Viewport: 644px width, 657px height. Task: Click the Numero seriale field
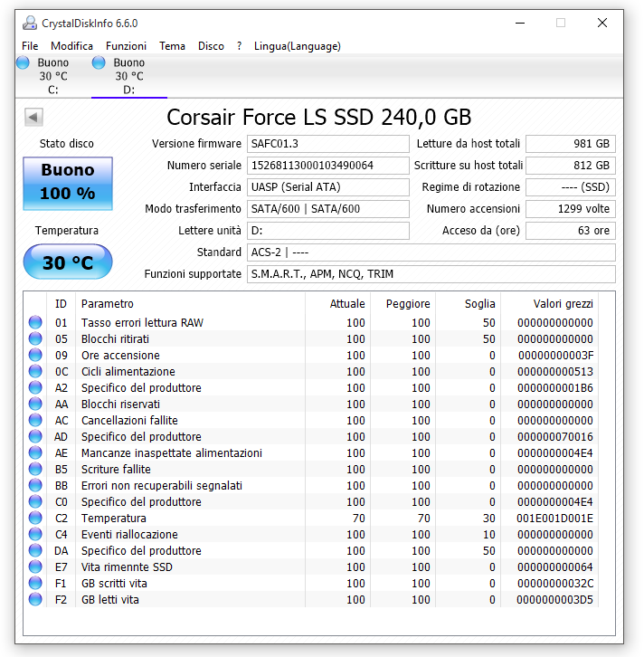click(x=327, y=166)
